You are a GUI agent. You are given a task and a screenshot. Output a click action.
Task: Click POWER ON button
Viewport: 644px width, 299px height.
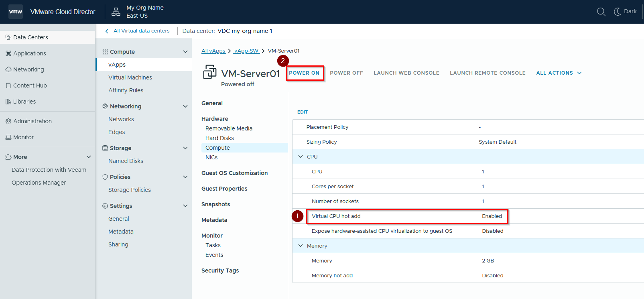304,73
